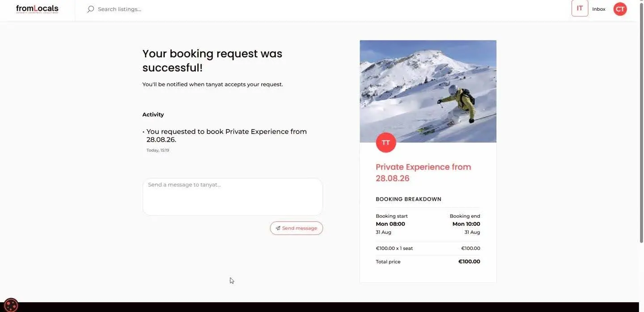Click the 'Activity' heading
The width and height of the screenshot is (644, 312).
(x=153, y=114)
